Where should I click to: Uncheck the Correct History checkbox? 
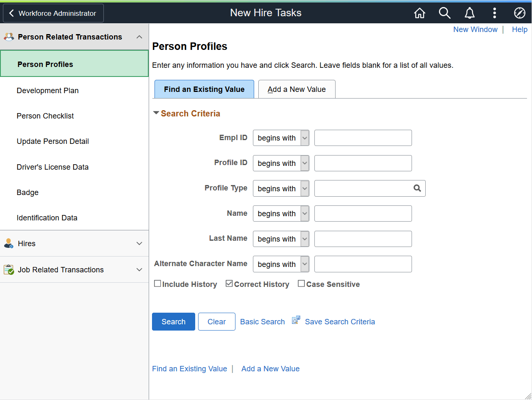(x=229, y=283)
